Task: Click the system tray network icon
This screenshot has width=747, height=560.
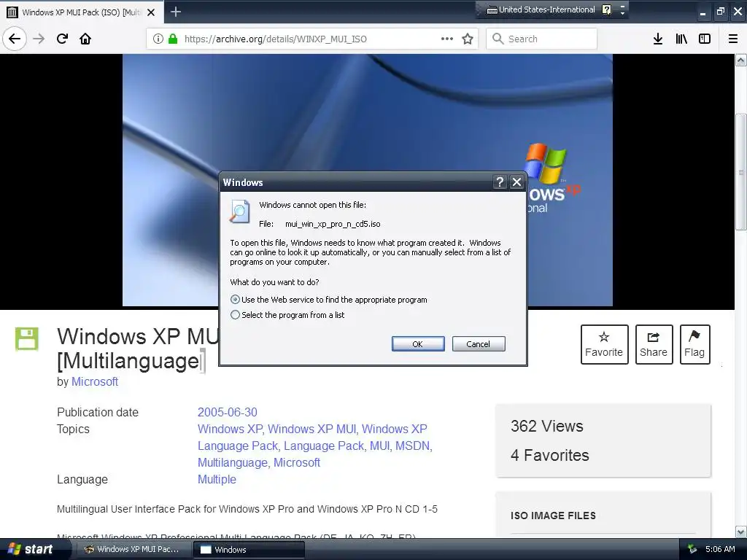Action: (692, 549)
